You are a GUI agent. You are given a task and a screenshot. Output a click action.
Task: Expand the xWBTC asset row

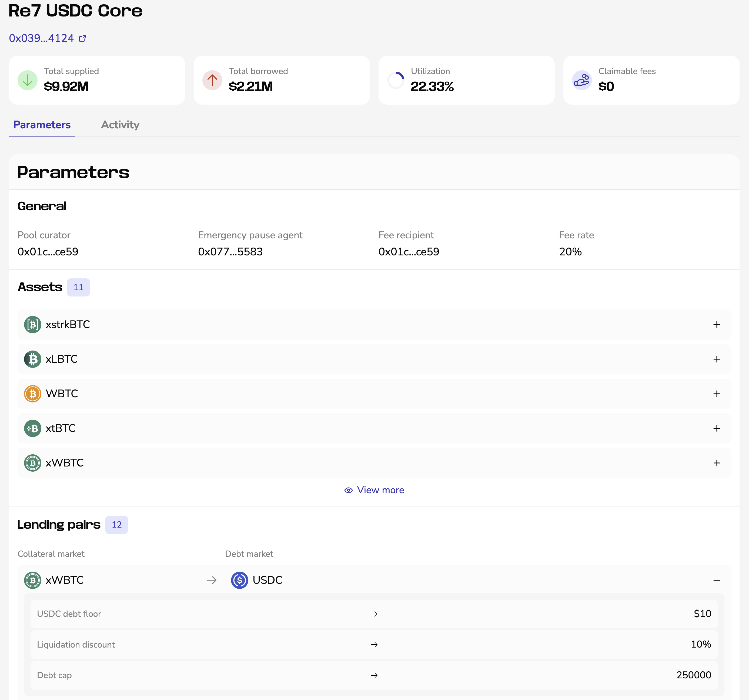[717, 463]
